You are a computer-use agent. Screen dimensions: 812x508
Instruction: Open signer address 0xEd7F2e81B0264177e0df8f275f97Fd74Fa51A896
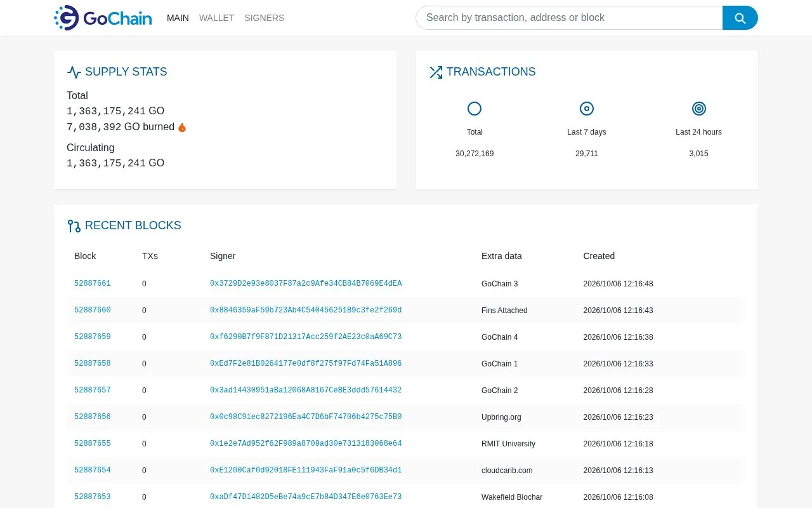[x=306, y=364]
